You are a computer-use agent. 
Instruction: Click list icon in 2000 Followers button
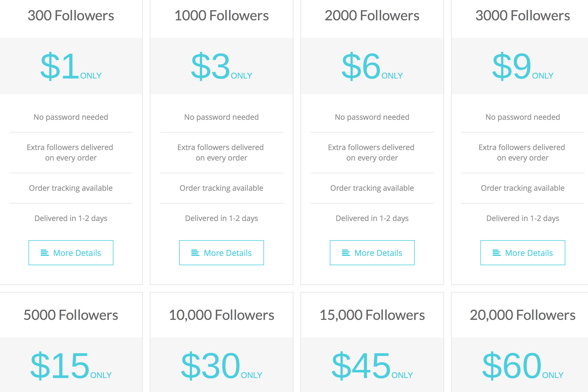click(x=346, y=253)
